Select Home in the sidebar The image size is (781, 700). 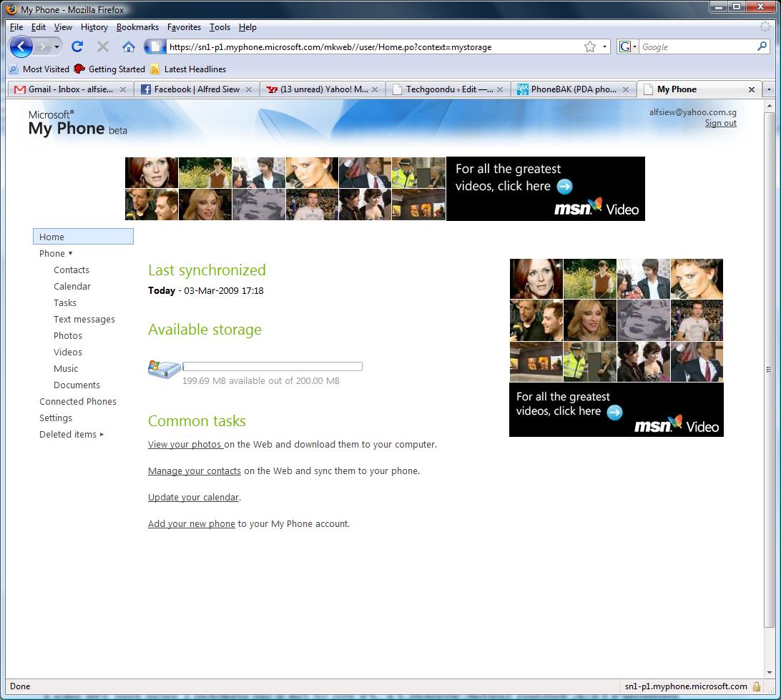point(83,237)
